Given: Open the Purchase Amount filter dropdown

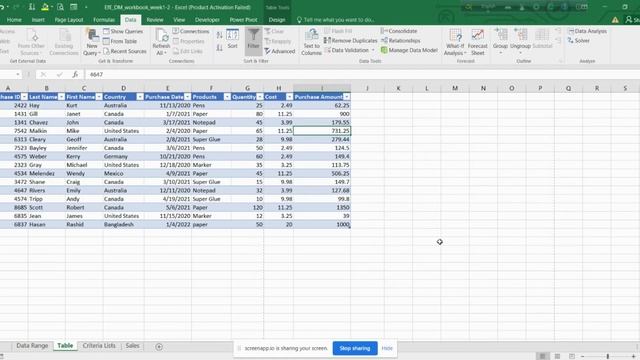Looking at the screenshot, I should pyautogui.click(x=347, y=97).
